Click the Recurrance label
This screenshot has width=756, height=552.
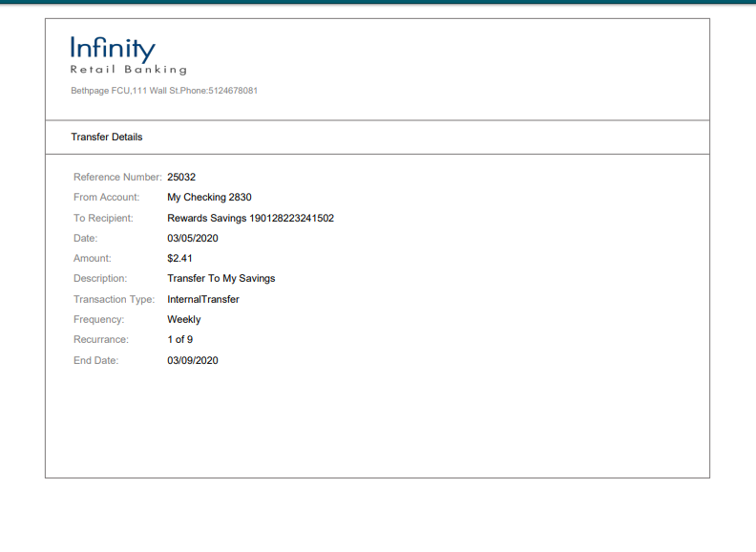pos(101,340)
